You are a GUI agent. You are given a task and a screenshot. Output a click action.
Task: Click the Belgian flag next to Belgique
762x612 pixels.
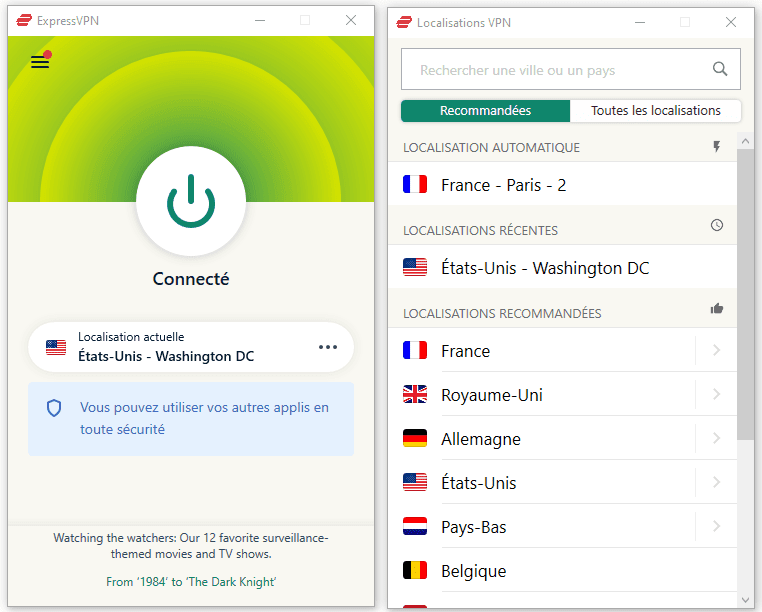(415, 570)
